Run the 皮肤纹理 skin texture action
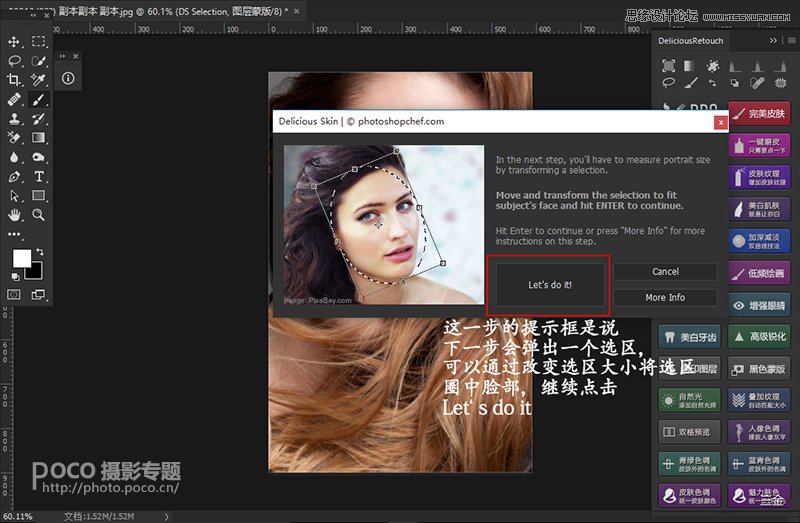Viewport: 800px width, 523px height. coord(759,177)
